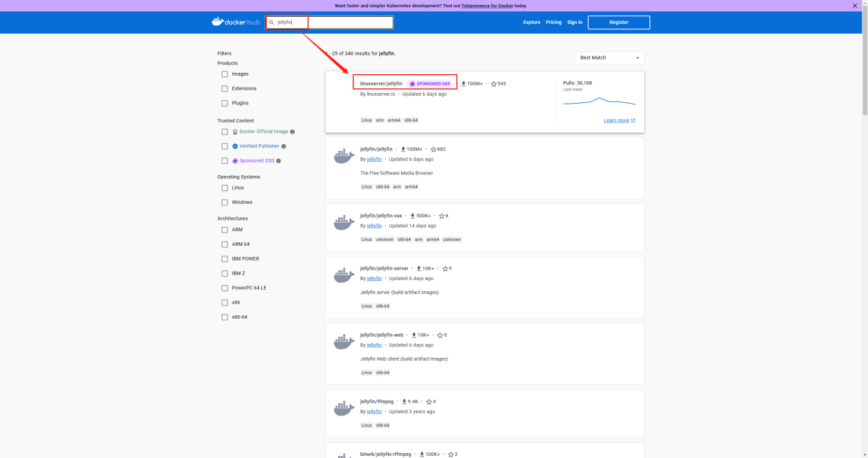Click the download icon on jellyfin/jellyfin card
This screenshot has height=458, width=868.
(403, 149)
